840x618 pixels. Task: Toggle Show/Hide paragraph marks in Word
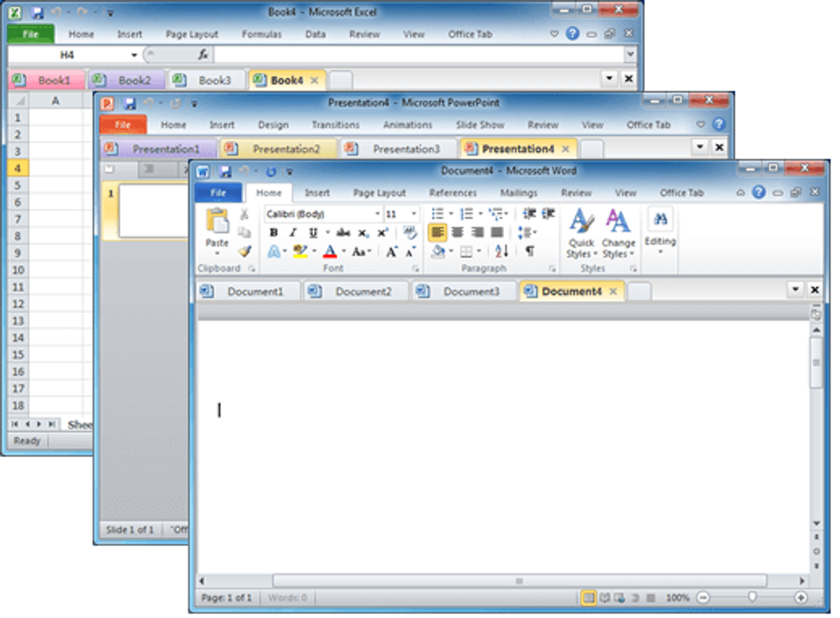point(530,251)
